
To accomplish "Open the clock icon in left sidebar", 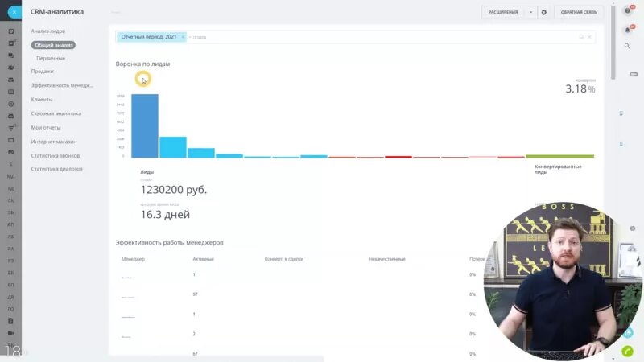I will (x=11, y=104).
